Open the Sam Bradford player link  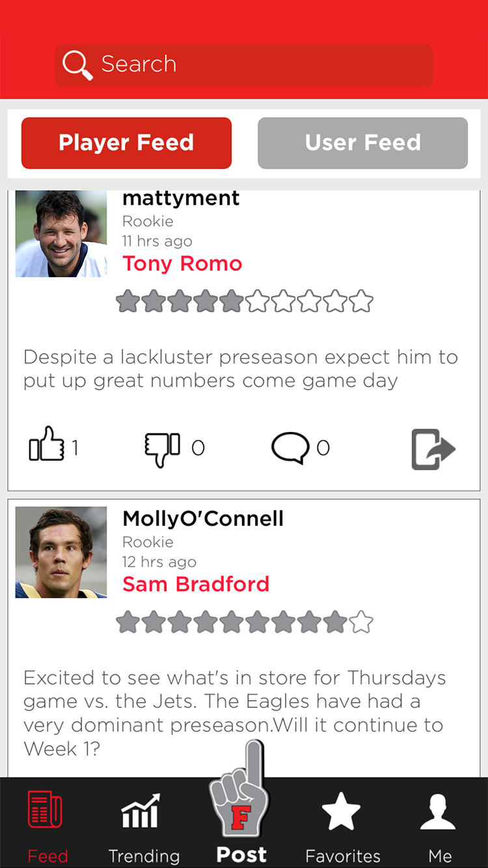point(196,584)
